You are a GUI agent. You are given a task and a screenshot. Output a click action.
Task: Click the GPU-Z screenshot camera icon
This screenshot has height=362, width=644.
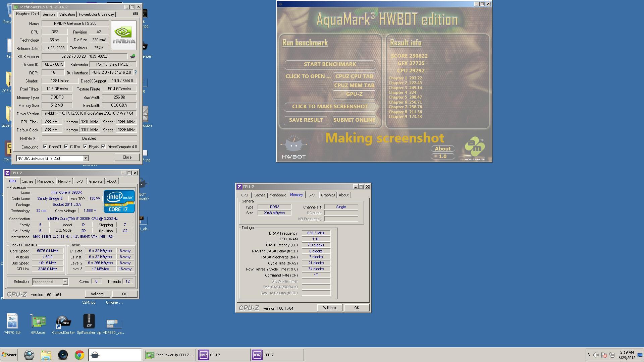(135, 14)
